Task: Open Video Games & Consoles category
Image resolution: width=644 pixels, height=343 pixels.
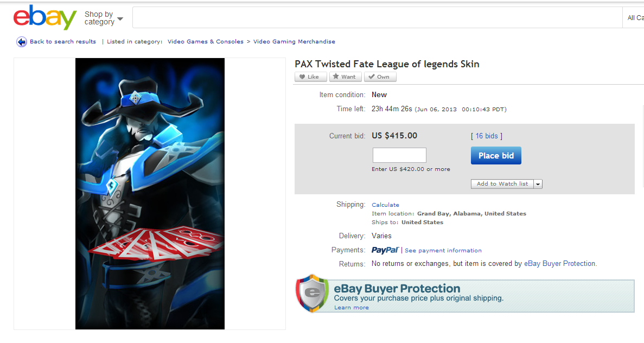Action: (206, 41)
